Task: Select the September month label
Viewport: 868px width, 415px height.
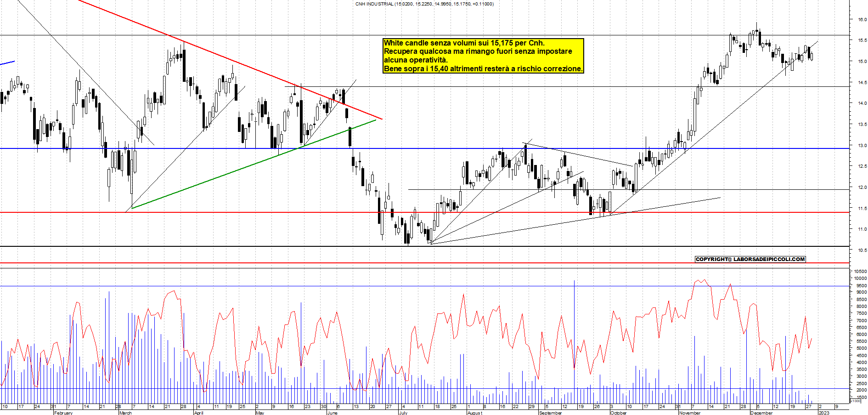Action: pos(550,413)
